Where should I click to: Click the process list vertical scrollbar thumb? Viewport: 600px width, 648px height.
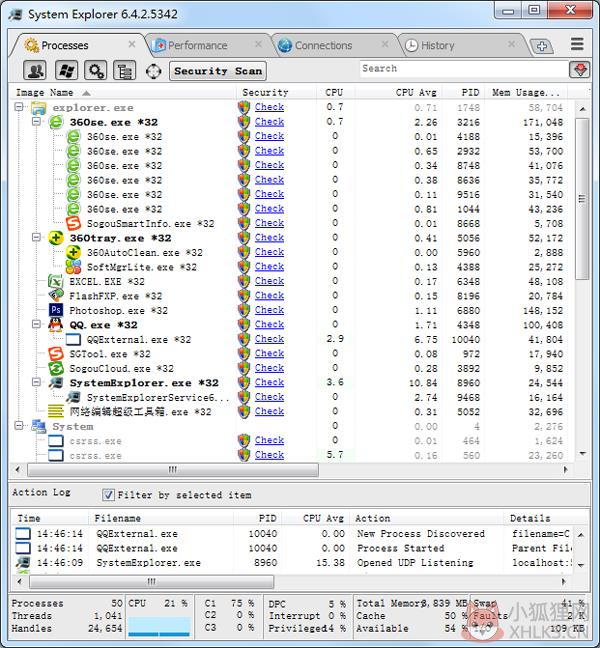coord(582,199)
